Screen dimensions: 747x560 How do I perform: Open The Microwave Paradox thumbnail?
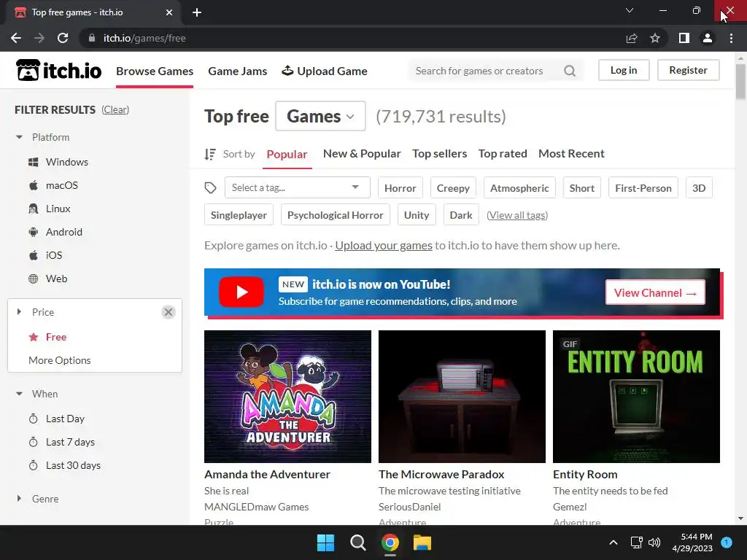462,397
